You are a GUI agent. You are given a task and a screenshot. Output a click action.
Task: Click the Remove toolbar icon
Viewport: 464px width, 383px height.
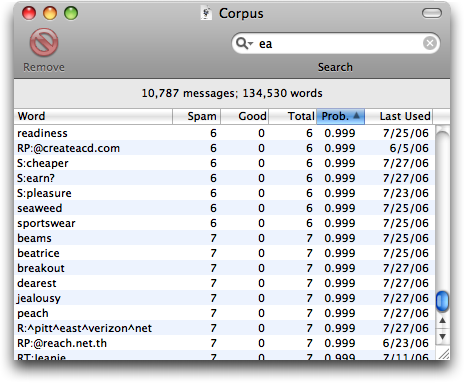click(x=44, y=43)
